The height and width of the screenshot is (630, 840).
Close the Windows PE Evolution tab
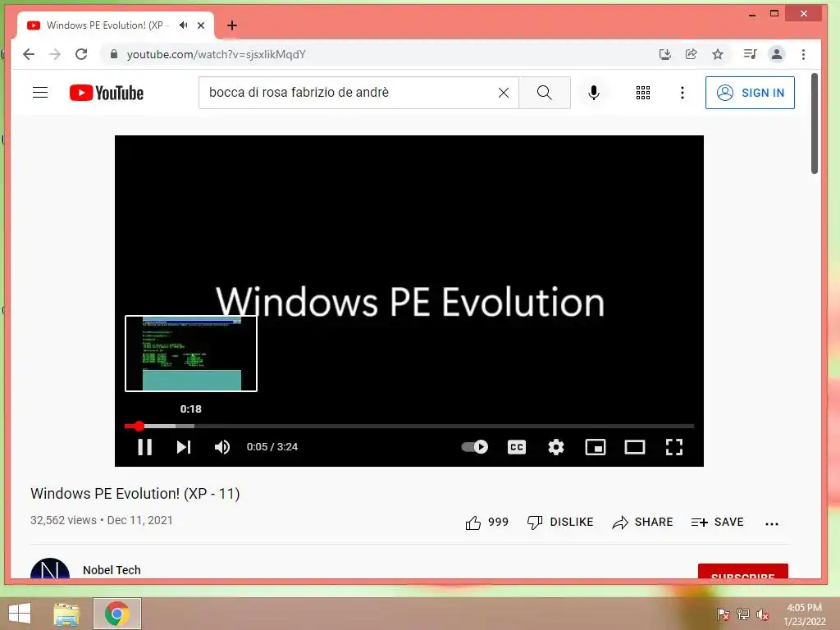pos(201,25)
